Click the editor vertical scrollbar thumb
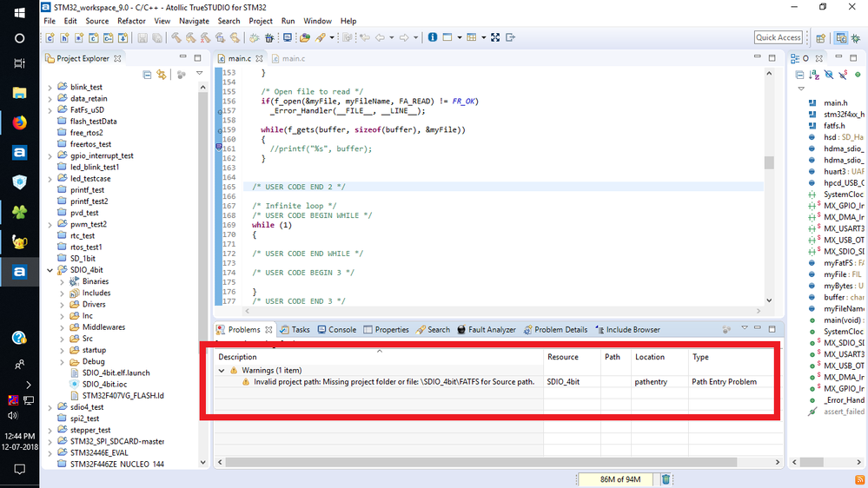This screenshot has height=488, width=868. click(x=769, y=162)
